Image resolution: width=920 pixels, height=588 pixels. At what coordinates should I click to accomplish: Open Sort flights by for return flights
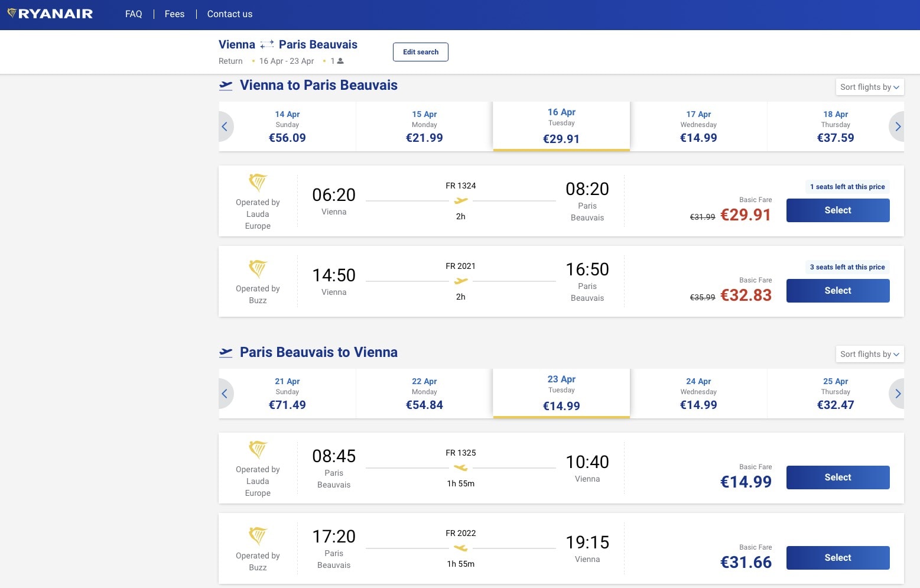(869, 354)
